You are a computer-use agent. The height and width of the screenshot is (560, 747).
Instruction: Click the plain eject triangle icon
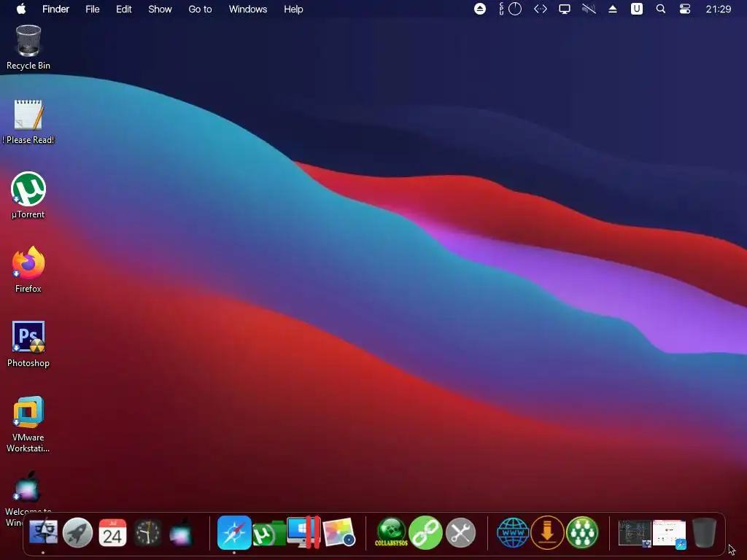[x=613, y=9]
